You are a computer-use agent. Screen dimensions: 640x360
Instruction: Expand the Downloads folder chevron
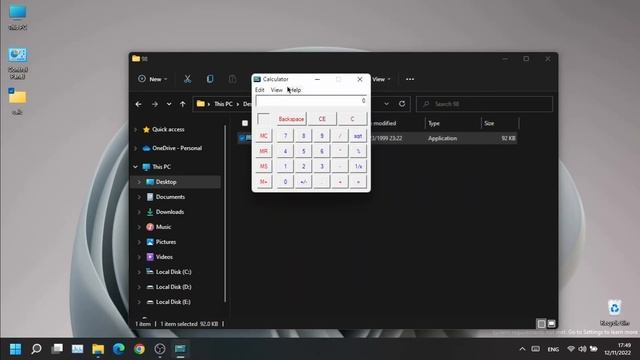pos(139,212)
